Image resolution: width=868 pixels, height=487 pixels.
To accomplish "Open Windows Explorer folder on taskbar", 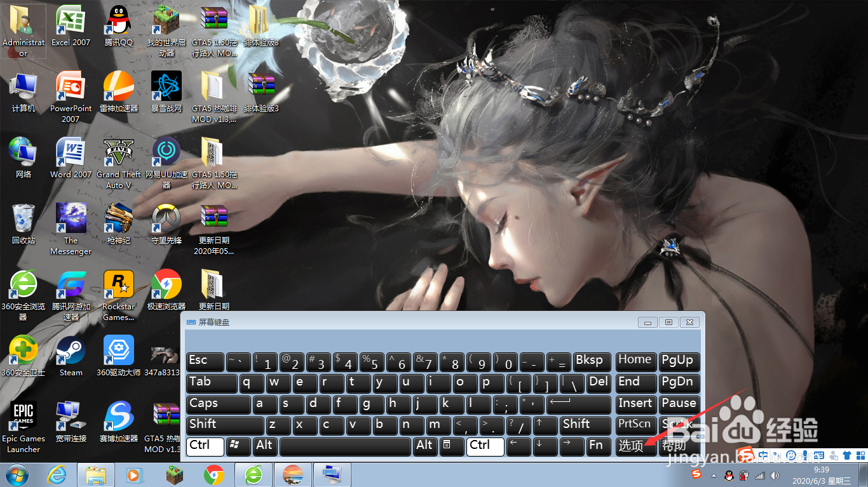I will (95, 475).
